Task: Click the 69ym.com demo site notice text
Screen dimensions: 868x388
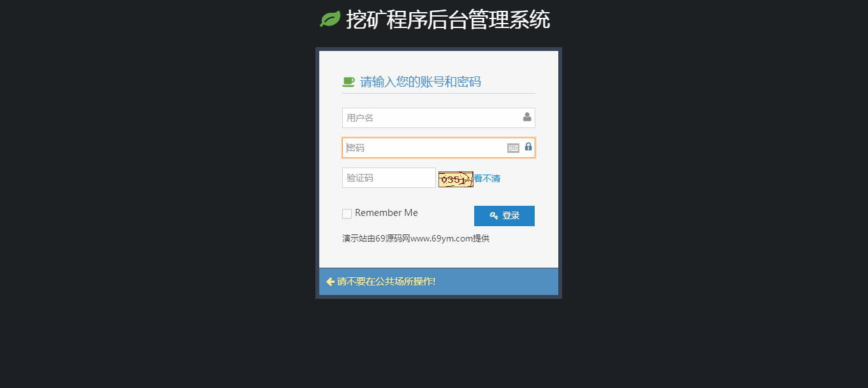Action: (x=416, y=239)
